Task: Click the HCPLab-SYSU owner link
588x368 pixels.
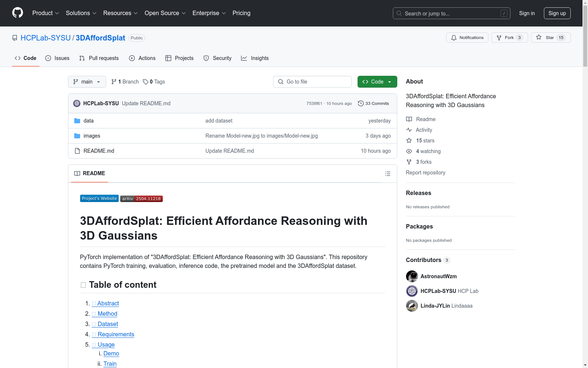Action: 46,38
